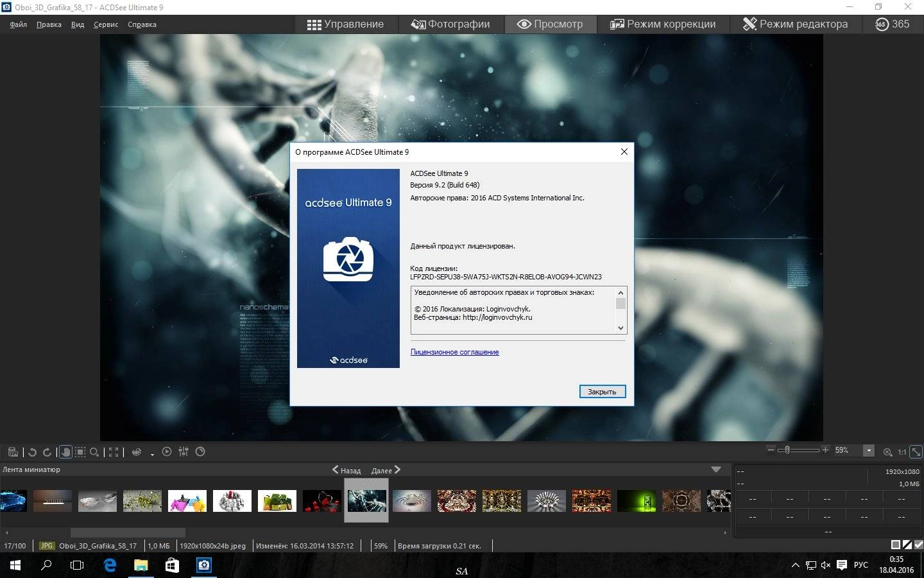Open Windows Start menu
This screenshot has width=924, height=578.
[x=15, y=565]
